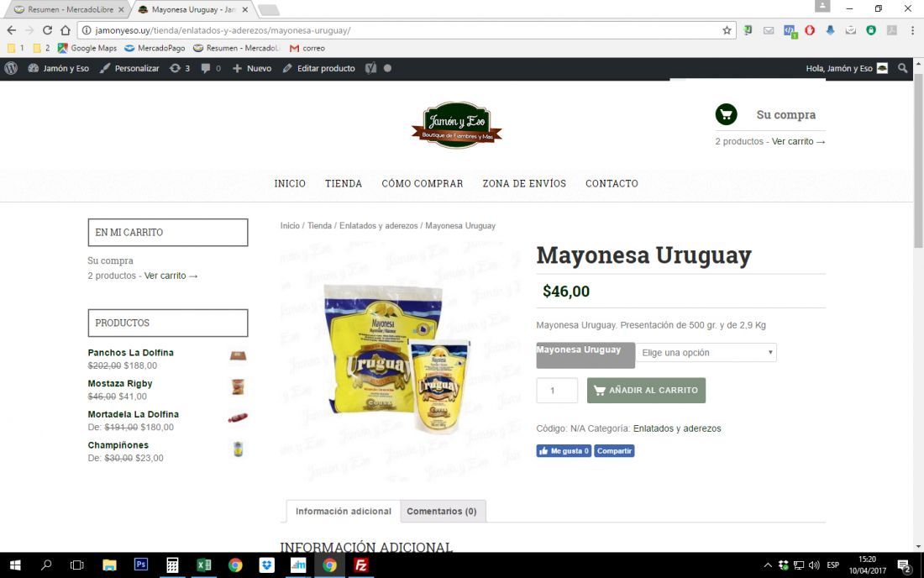
Task: Open TIENDA navigation item
Action: 344,184
